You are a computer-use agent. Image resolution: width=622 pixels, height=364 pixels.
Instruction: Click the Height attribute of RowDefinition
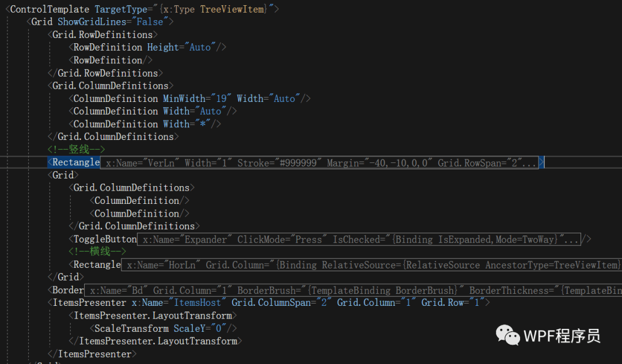[x=162, y=48]
